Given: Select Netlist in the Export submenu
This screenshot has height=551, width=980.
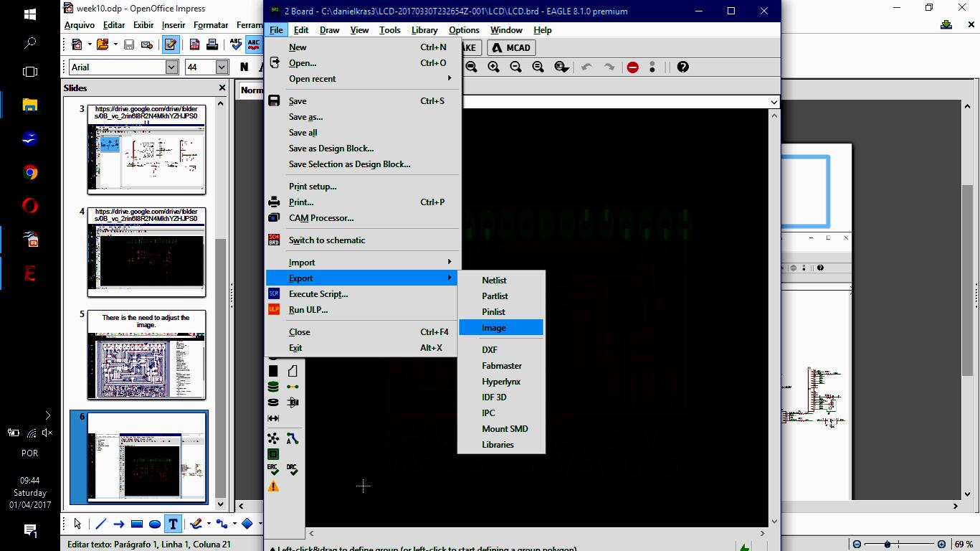Looking at the screenshot, I should coord(501,281).
